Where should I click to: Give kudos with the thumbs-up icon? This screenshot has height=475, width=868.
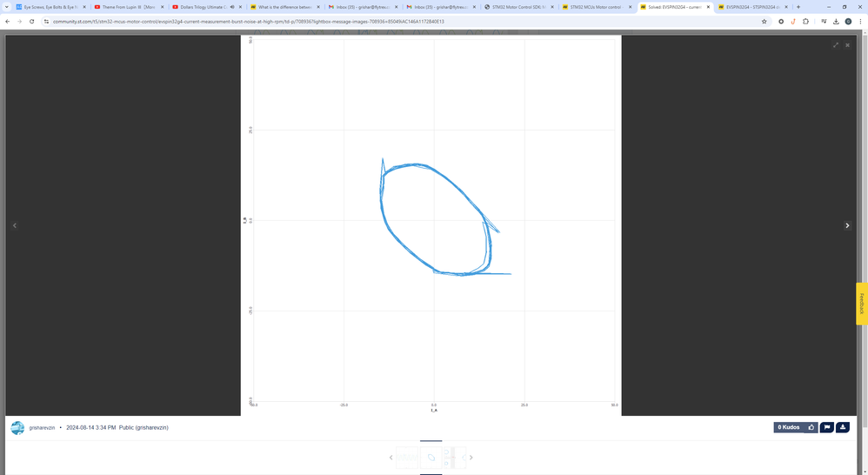811,427
